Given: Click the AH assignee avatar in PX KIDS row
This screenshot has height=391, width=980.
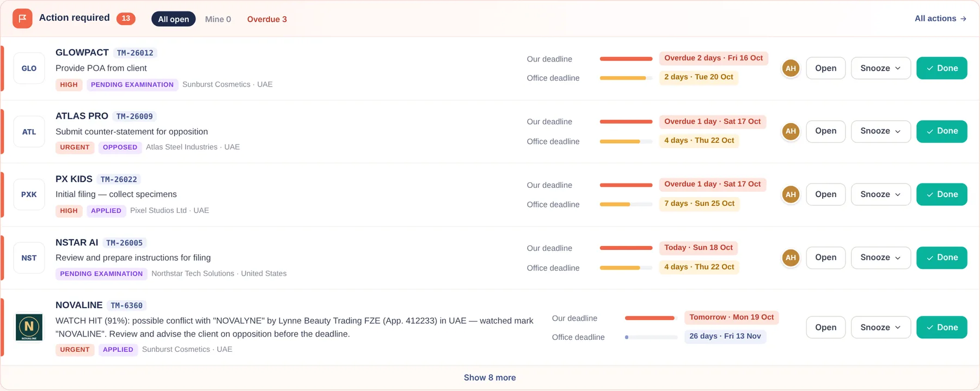Looking at the screenshot, I should (791, 194).
